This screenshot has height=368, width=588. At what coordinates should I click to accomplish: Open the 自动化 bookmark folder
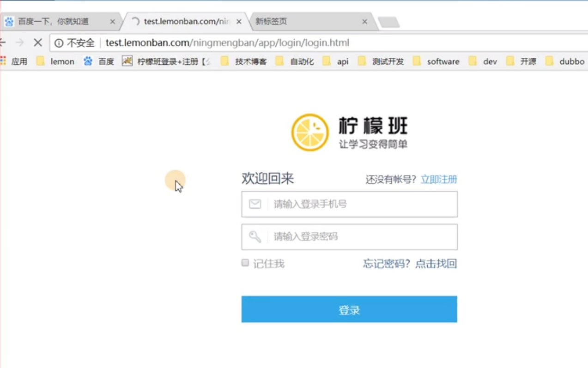pos(295,61)
